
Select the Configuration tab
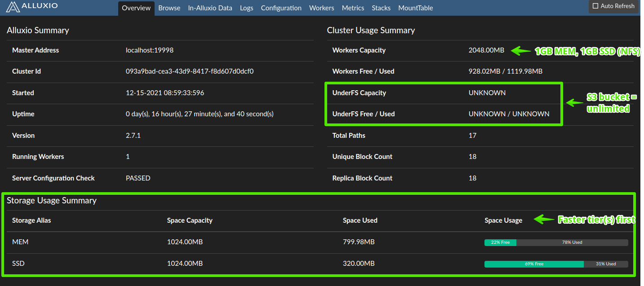(281, 8)
